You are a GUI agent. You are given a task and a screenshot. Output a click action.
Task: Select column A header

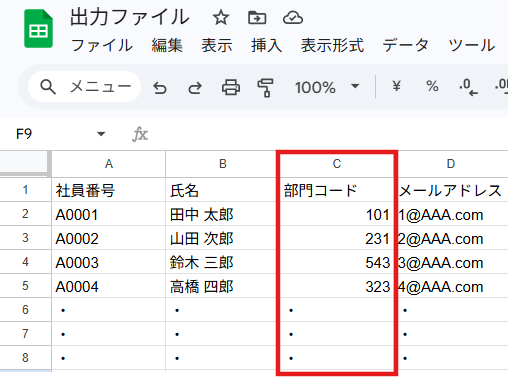click(109, 164)
